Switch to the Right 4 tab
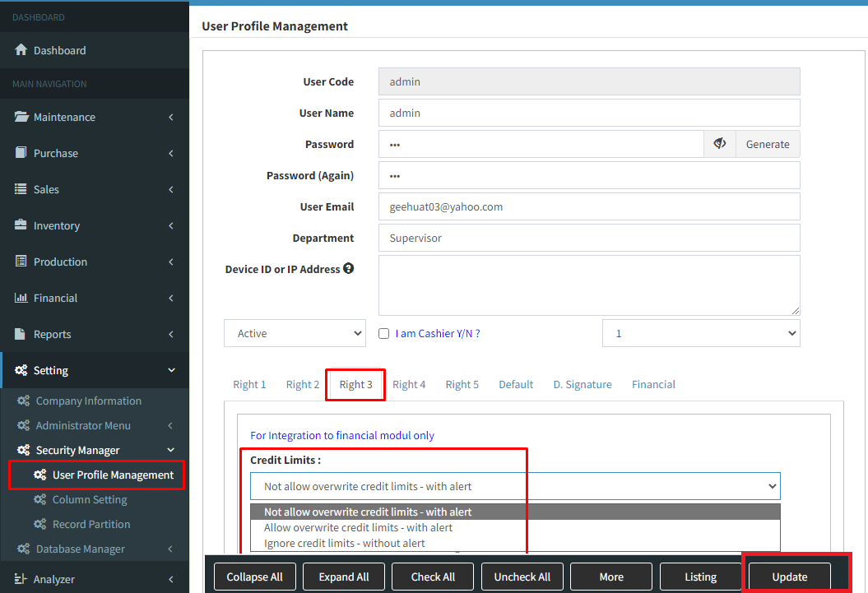The image size is (868, 593). (x=409, y=384)
